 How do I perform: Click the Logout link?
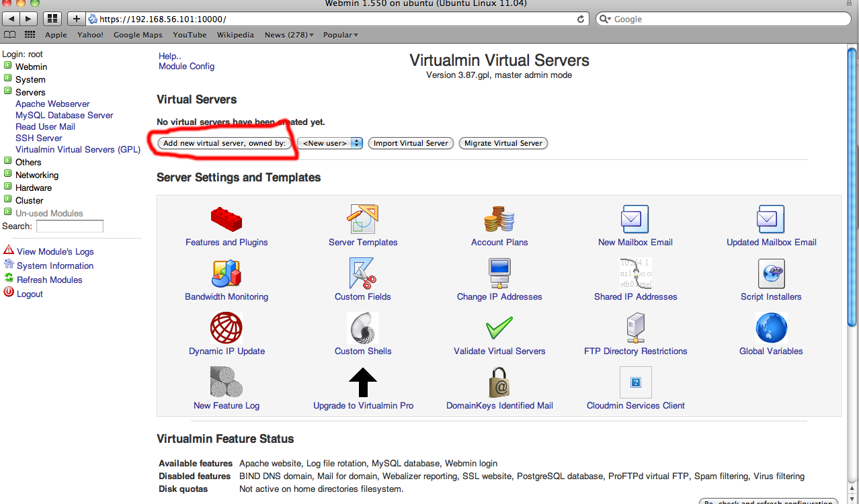30,294
